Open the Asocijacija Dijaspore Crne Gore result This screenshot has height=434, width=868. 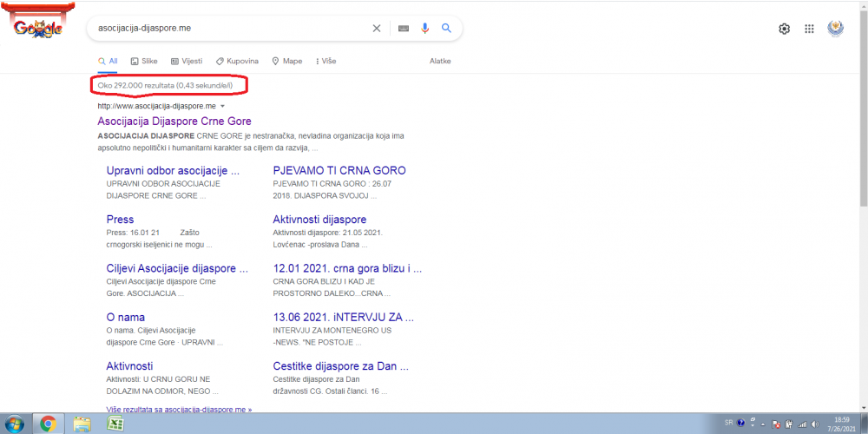tap(174, 122)
